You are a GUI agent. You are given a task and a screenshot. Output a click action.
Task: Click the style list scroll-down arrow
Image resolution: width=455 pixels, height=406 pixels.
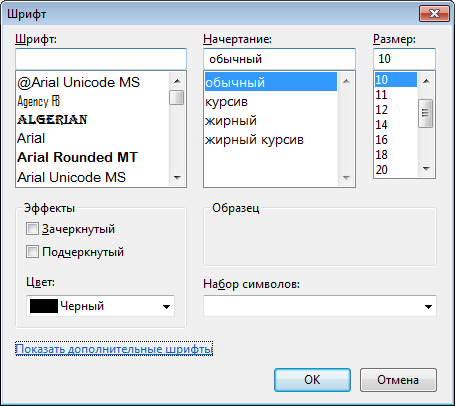[346, 178]
